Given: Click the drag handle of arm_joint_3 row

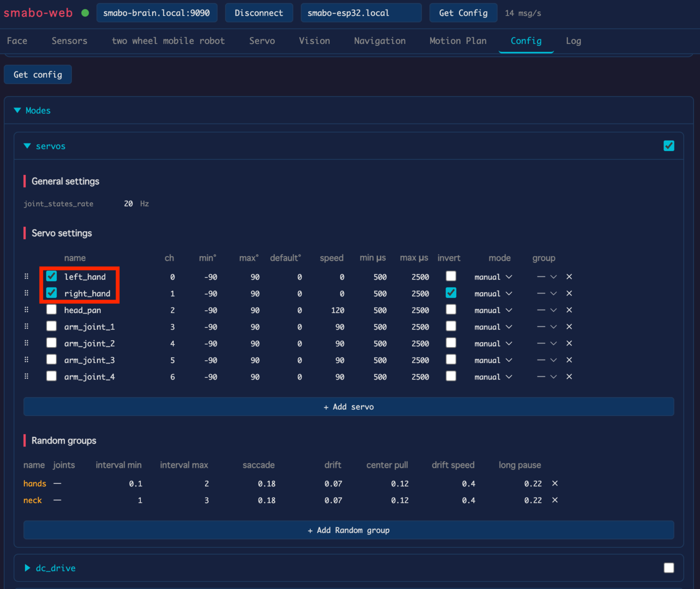Looking at the screenshot, I should (x=26, y=360).
